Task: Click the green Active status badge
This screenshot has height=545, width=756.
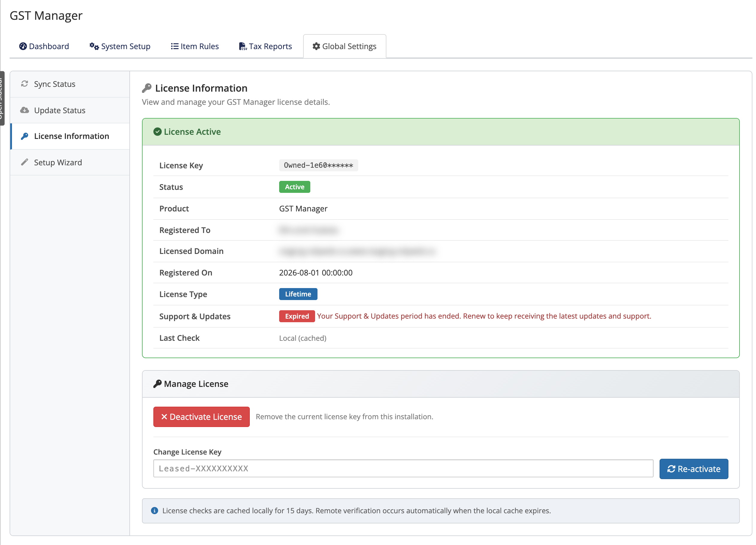Action: 294,187
